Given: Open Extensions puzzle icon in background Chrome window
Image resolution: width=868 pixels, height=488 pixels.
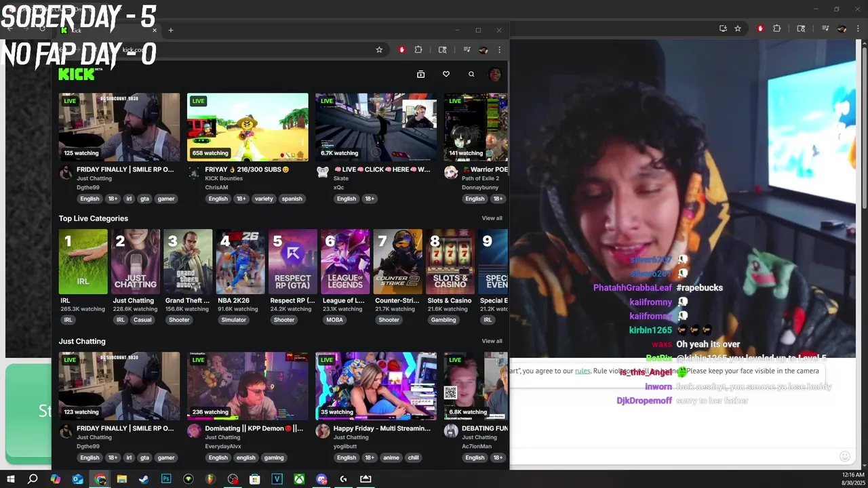Looking at the screenshot, I should click(777, 28).
